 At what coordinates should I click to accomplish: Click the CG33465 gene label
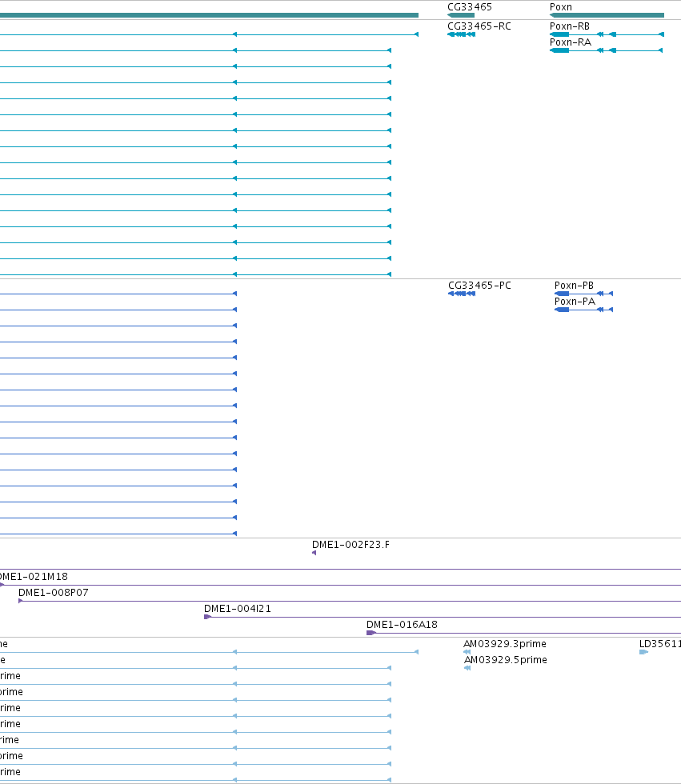point(470,7)
